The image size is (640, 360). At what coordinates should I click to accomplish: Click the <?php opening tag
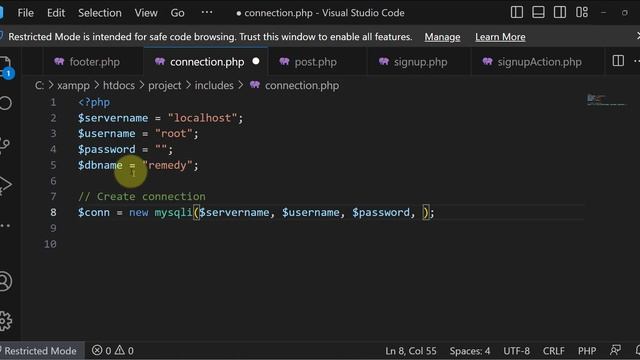(94, 102)
